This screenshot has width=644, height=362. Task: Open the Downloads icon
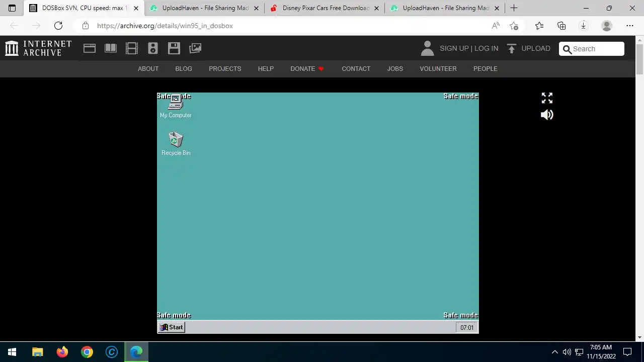pos(584,26)
